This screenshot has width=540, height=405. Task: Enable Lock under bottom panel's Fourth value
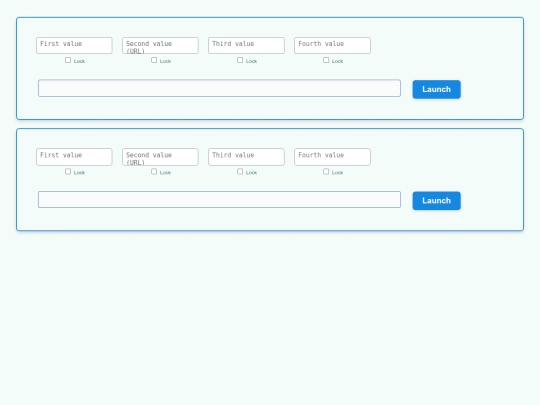[x=326, y=172]
